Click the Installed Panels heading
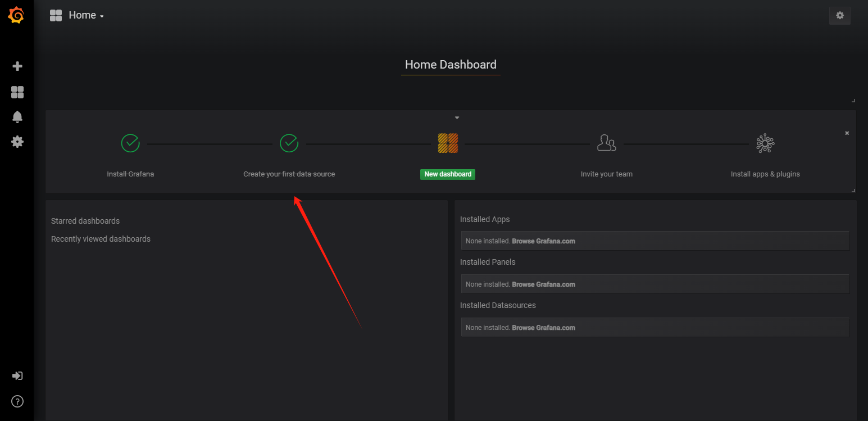 [x=488, y=262]
